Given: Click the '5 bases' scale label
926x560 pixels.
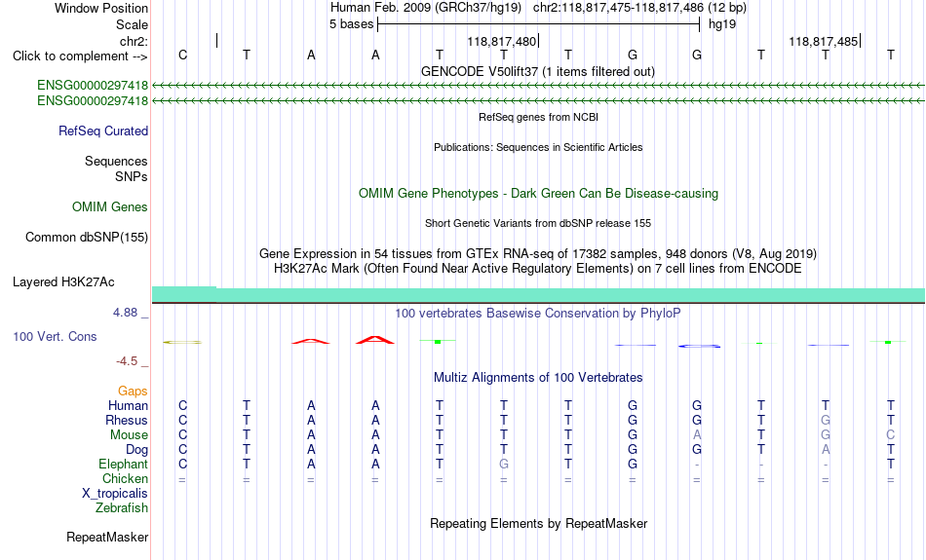Looking at the screenshot, I should [x=351, y=24].
